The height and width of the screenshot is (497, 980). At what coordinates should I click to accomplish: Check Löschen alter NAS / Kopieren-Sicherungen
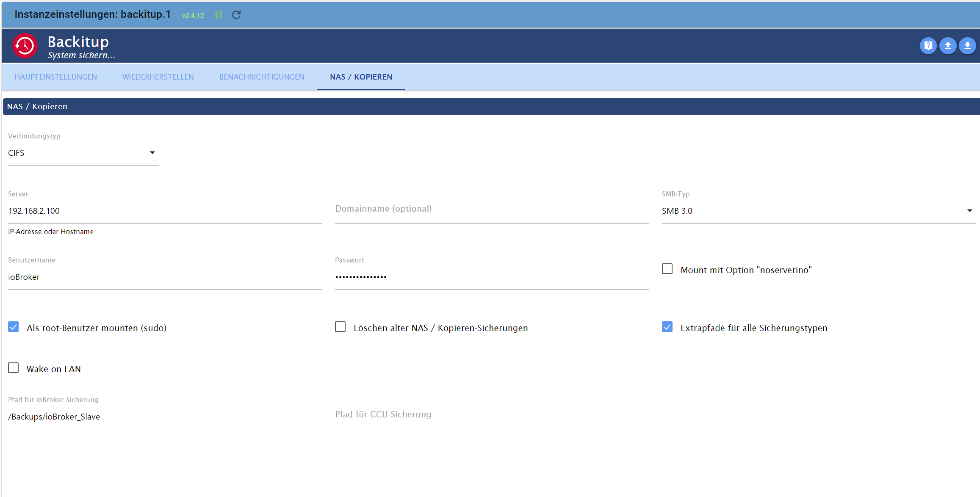[x=340, y=327]
